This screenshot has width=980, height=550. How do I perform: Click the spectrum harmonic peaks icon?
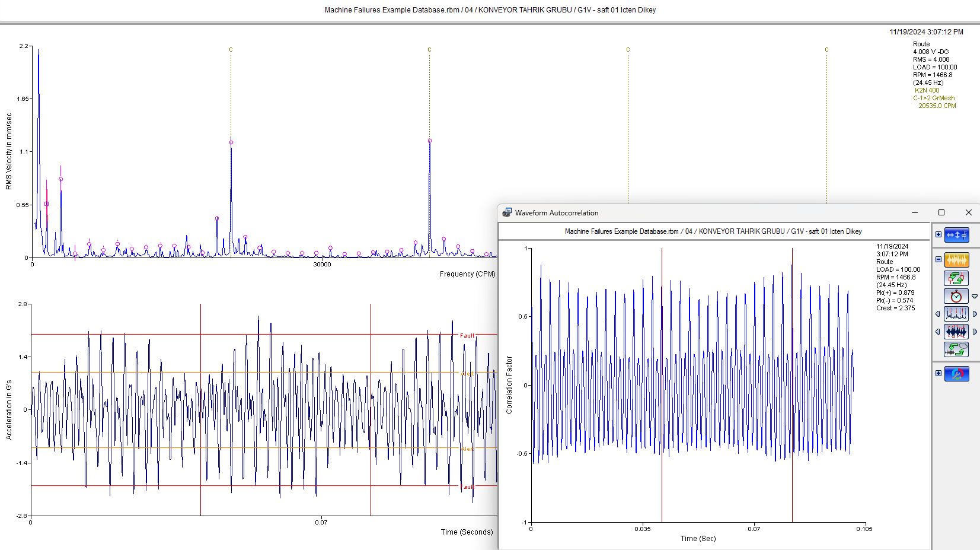956,314
